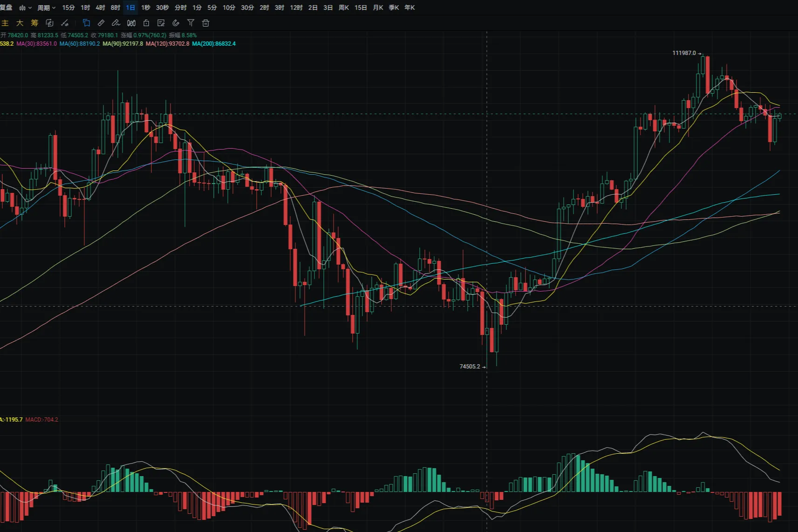Switch to the 15分 timeframe
This screenshot has height=532, width=798.
pos(68,7)
